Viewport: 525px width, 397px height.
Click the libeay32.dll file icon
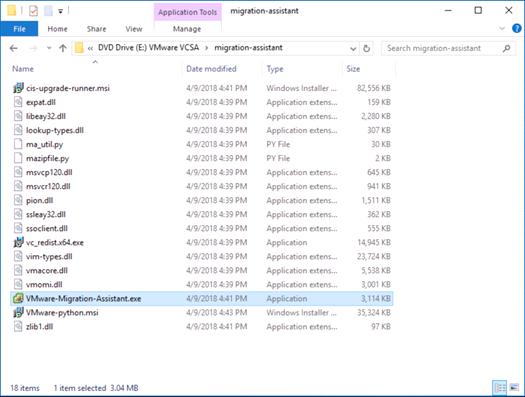[18, 116]
